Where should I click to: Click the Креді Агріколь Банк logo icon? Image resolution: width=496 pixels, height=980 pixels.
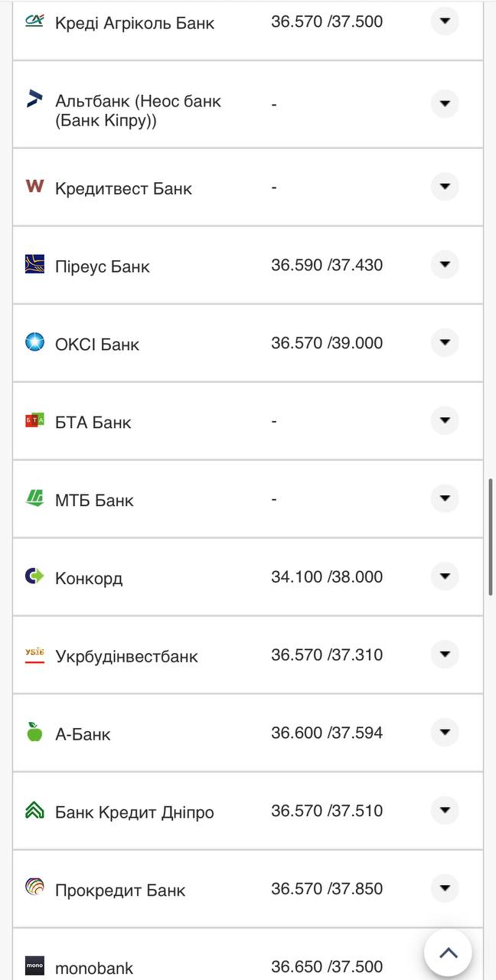pyautogui.click(x=34, y=21)
